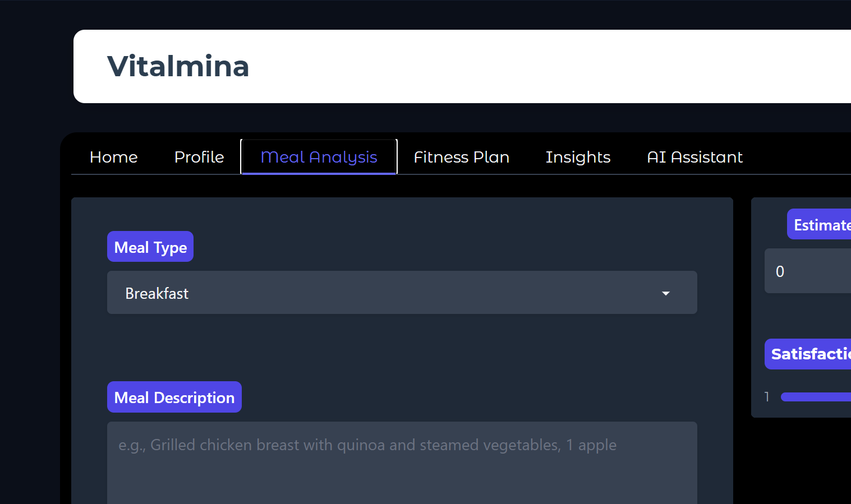Open the Breakfast meal type selector

(402, 293)
